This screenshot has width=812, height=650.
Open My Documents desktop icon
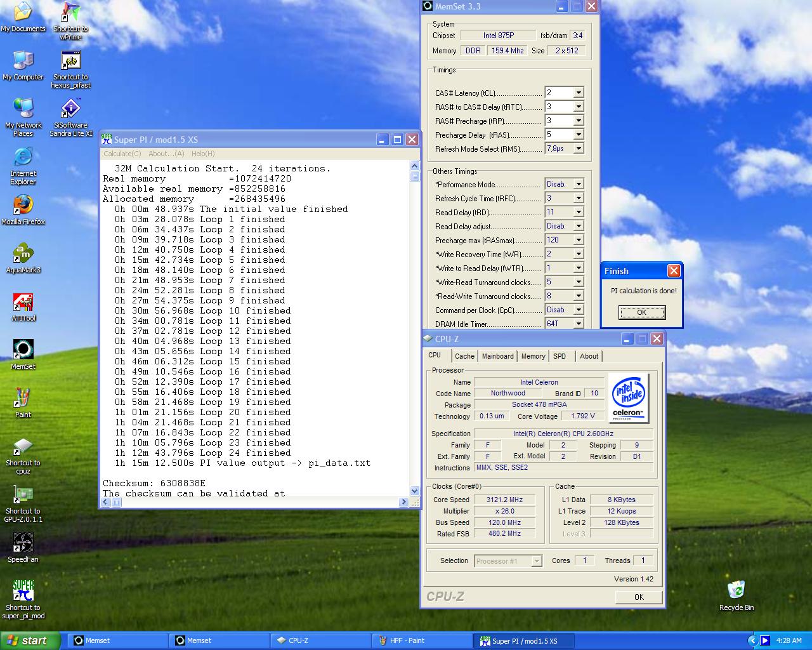pyautogui.click(x=23, y=17)
